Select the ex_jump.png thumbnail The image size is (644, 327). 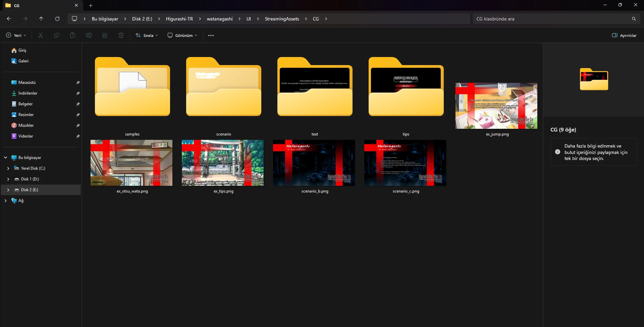point(496,106)
